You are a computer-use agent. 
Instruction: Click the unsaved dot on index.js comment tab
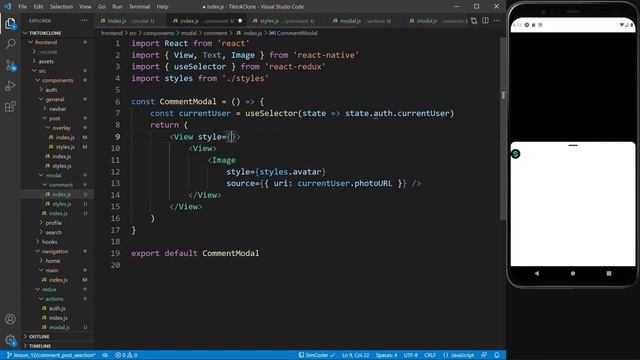pos(240,20)
